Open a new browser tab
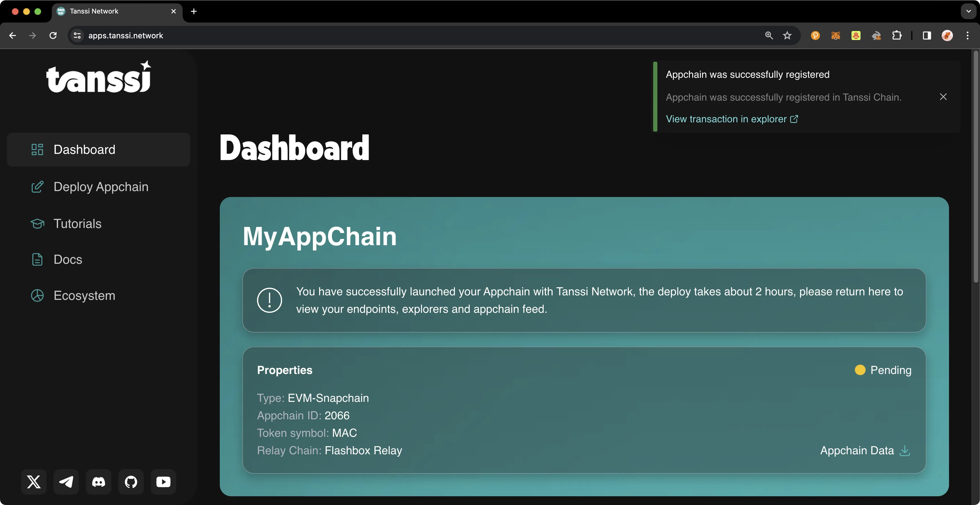 coord(194,12)
